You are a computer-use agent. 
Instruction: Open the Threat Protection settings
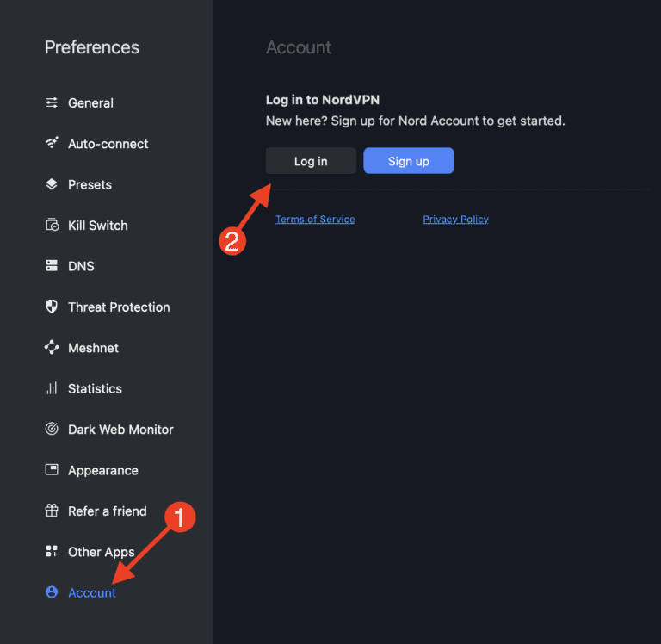coord(119,307)
